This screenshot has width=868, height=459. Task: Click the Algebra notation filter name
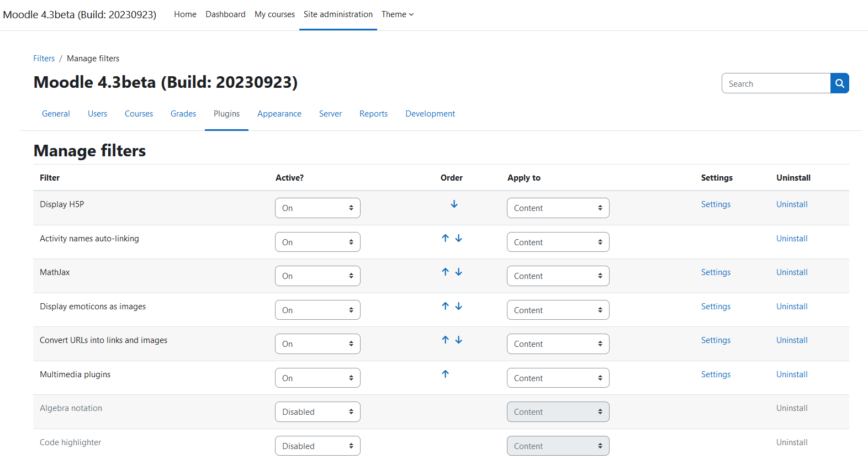point(71,408)
